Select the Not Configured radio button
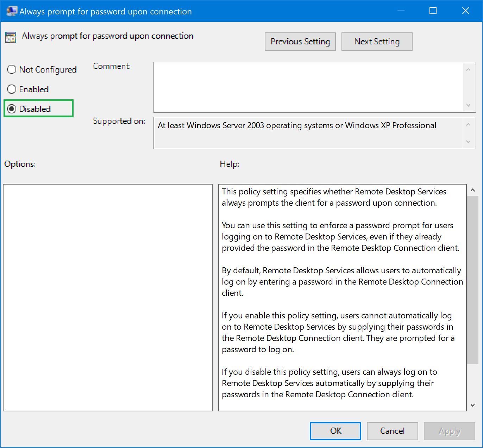 pyautogui.click(x=12, y=70)
